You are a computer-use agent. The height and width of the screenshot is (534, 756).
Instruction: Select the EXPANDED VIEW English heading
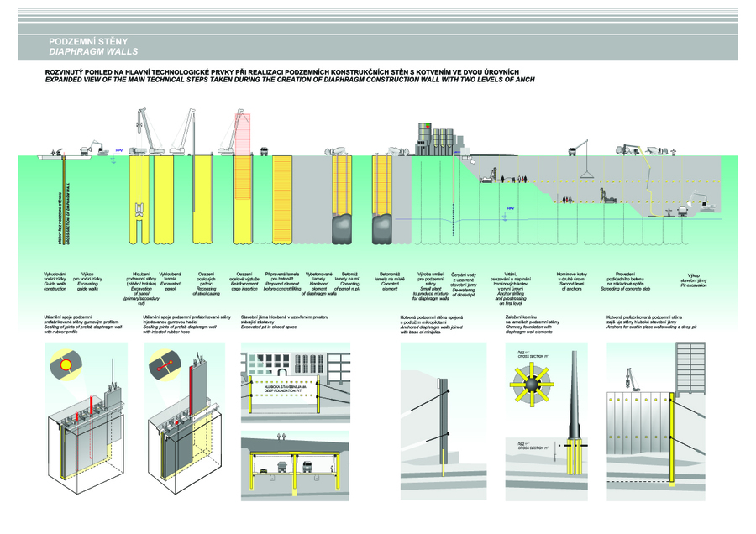tap(290, 80)
